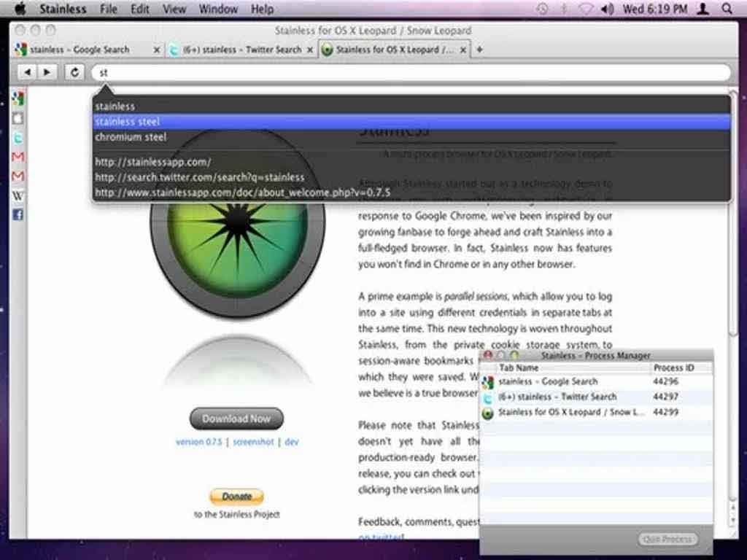The height and width of the screenshot is (560, 747).
Task: Click the Stainless favicon in Process Manager row
Action: point(488,413)
